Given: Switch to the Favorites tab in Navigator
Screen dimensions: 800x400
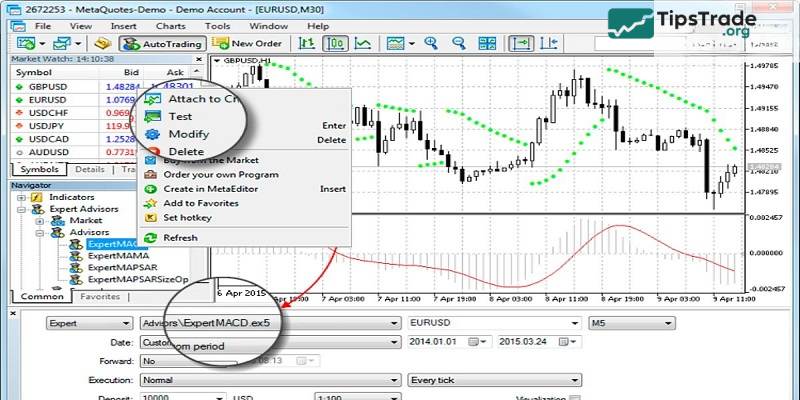Looking at the screenshot, I should coord(99,297).
